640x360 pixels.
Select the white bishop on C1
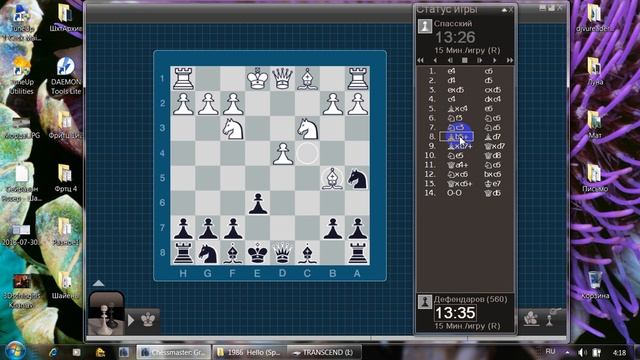point(307,78)
